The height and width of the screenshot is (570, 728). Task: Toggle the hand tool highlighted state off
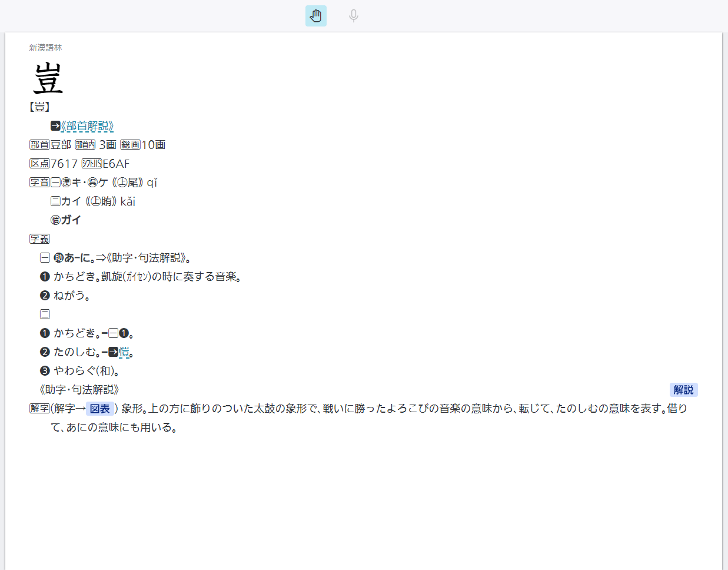315,16
